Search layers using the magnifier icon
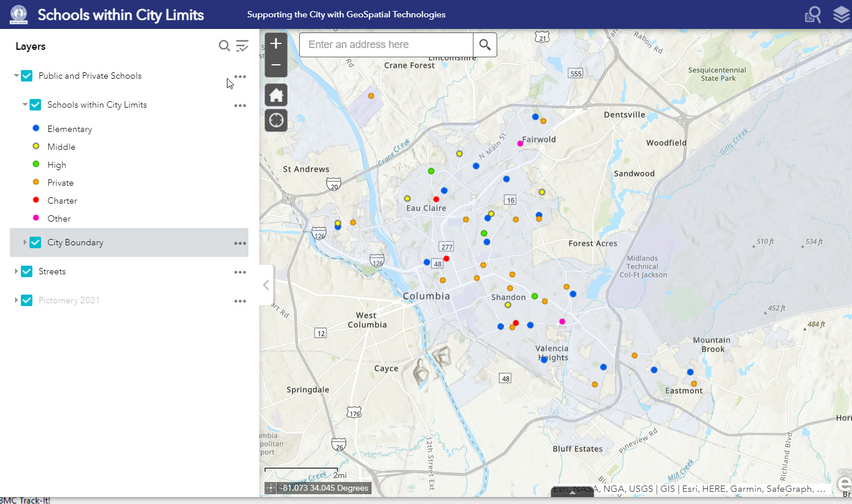Image resolution: width=852 pixels, height=504 pixels. coord(224,46)
